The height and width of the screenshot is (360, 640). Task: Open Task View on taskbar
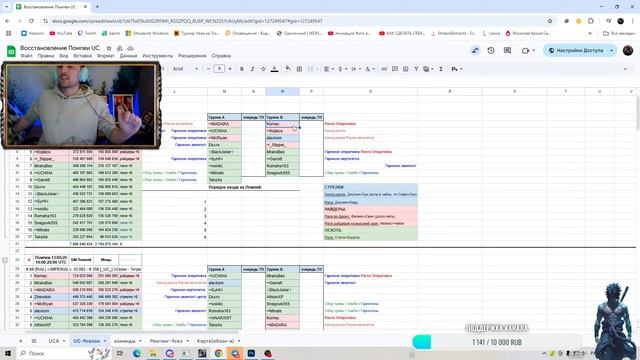pos(120,353)
